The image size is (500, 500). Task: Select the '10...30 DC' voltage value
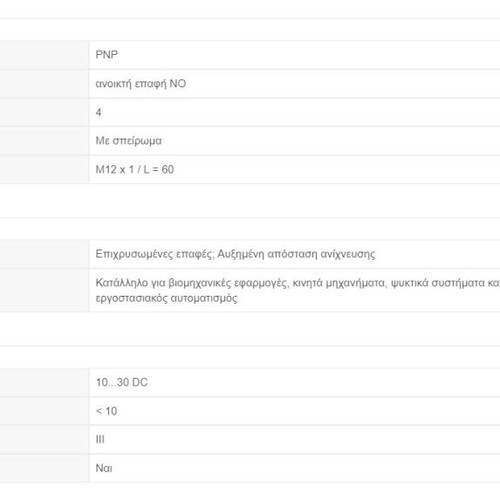pyautogui.click(x=122, y=382)
